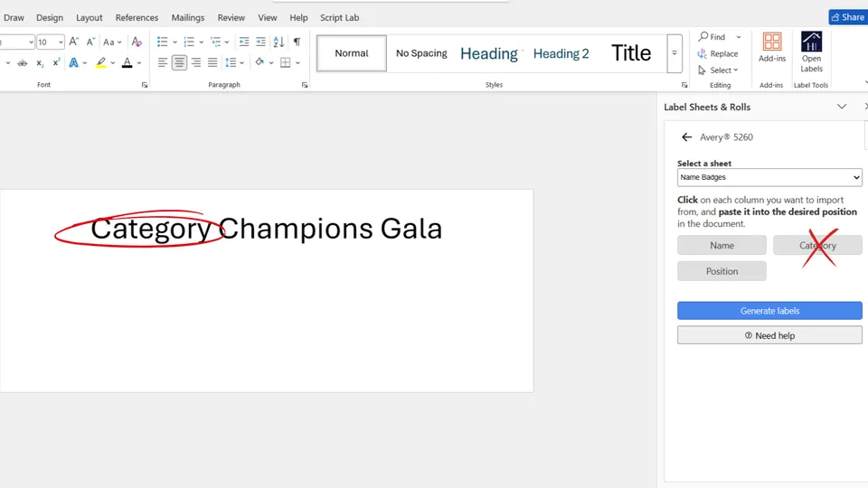Apply the yellow text highlight color
The width and height of the screenshot is (868, 488).
tap(100, 63)
